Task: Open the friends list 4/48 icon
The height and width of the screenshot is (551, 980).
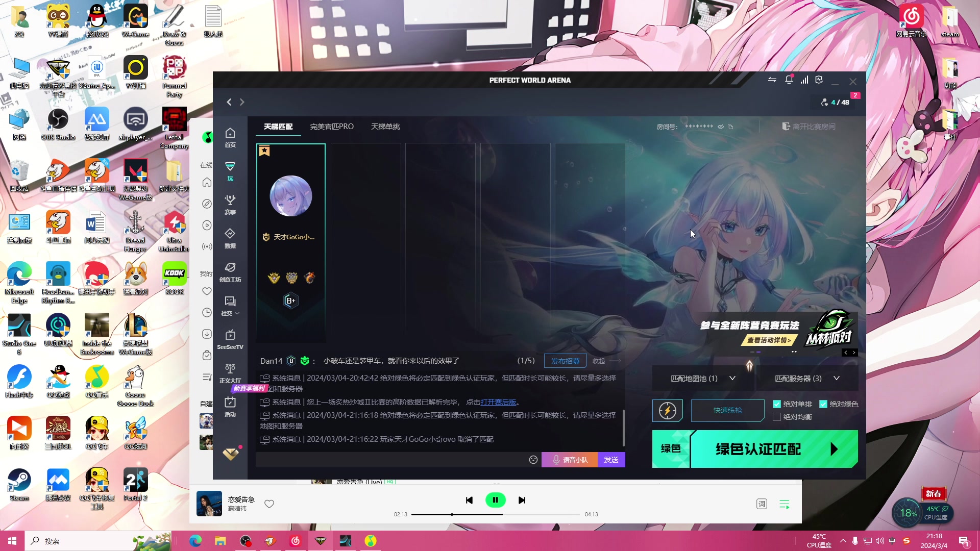Action: (835, 102)
